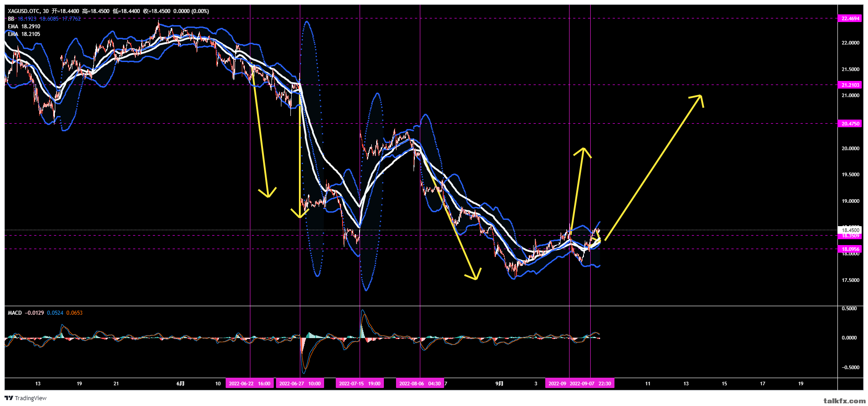Click the 22.0000 price axis label

pos(850,43)
